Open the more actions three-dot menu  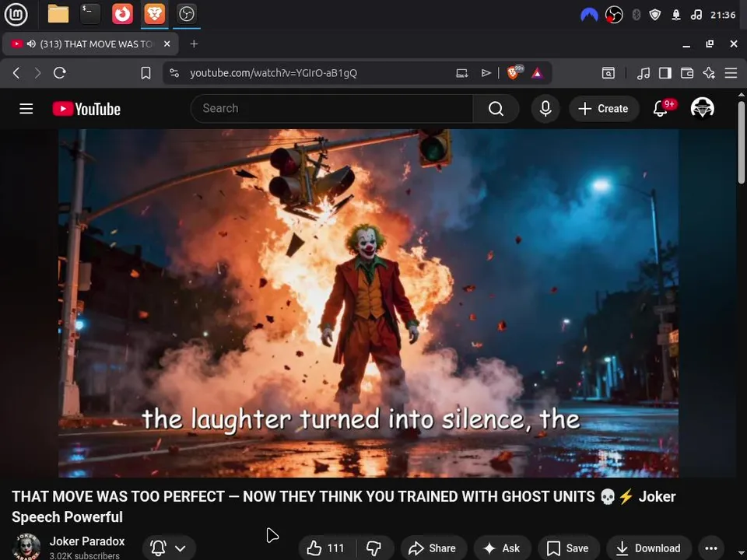[x=710, y=548]
